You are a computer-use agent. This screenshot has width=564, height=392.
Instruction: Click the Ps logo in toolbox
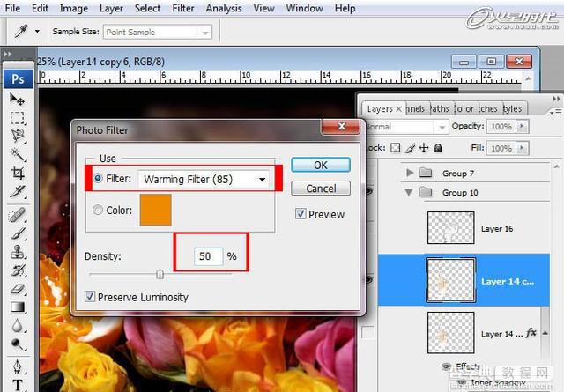click(x=18, y=78)
